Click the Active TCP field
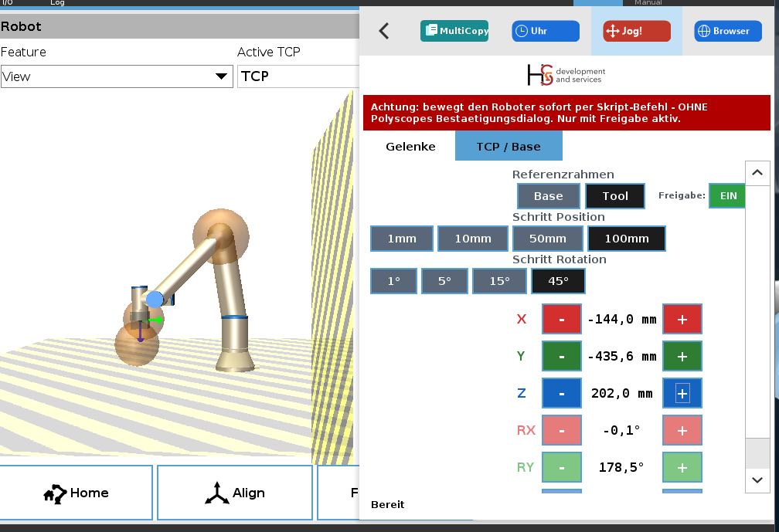 point(298,76)
